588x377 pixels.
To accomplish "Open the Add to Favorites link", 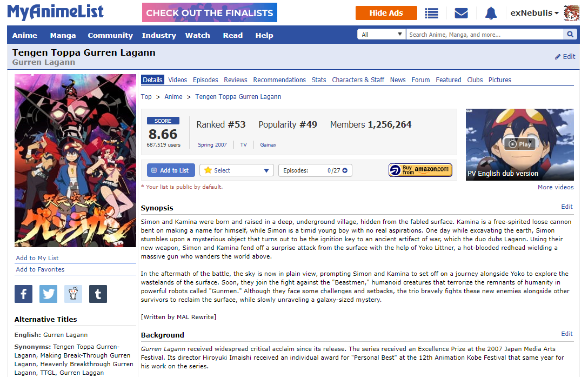I will [x=40, y=269].
